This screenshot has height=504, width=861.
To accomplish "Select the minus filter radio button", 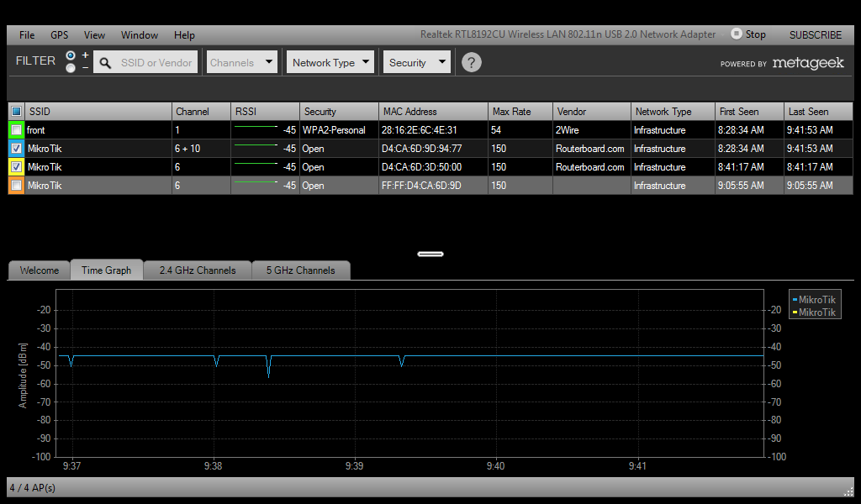I will [x=71, y=68].
